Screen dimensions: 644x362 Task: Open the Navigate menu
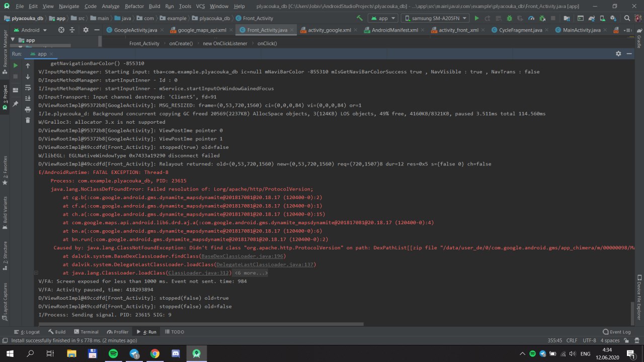point(69,6)
